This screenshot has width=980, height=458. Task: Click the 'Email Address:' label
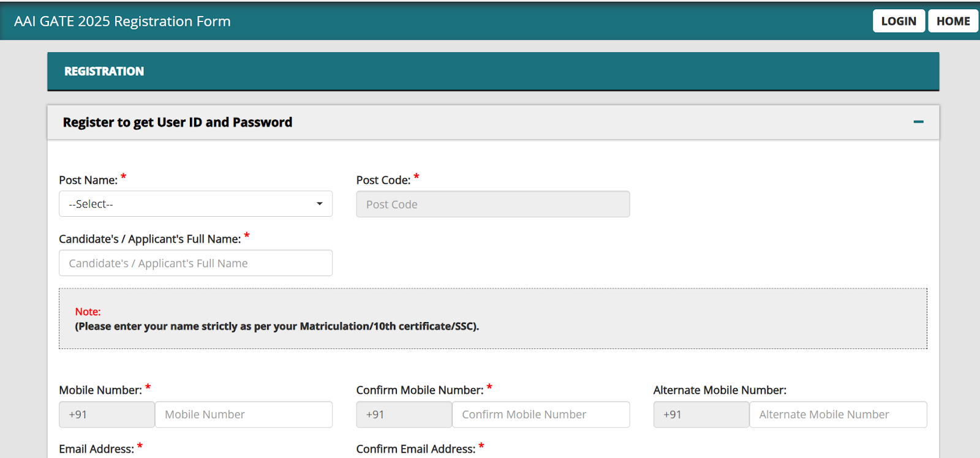click(x=97, y=449)
